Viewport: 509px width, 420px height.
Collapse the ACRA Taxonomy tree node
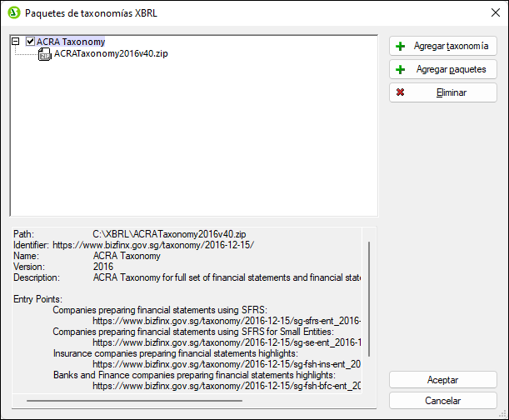(x=17, y=42)
